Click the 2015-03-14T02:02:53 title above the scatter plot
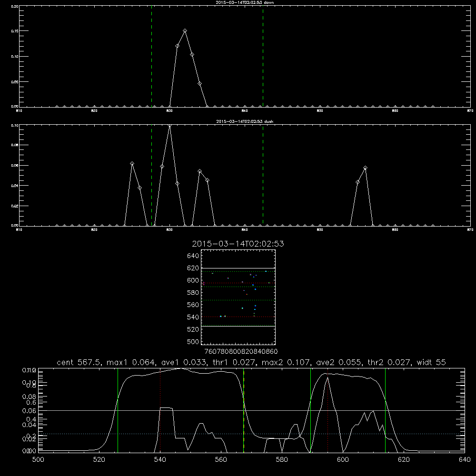Image resolution: width=476 pixels, height=476 pixels. click(238, 244)
